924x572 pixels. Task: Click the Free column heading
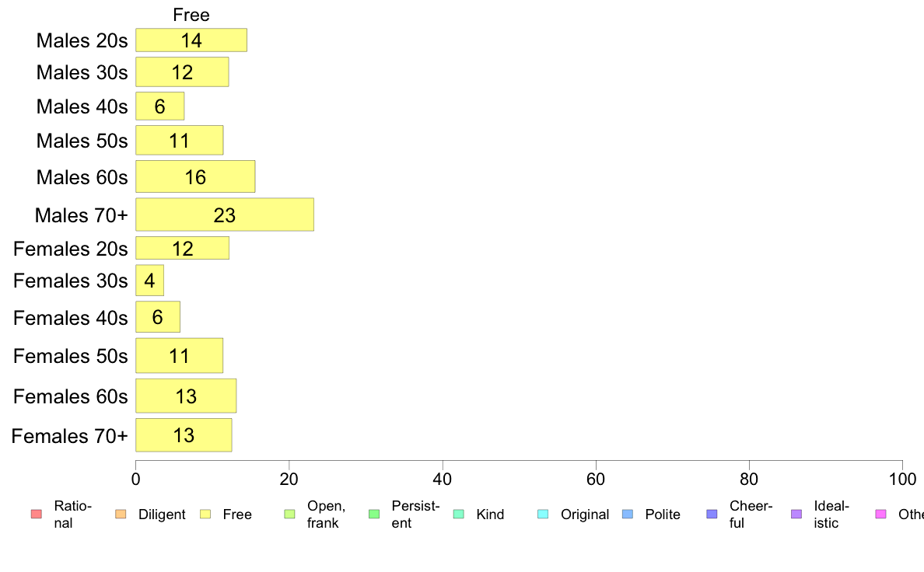point(191,15)
